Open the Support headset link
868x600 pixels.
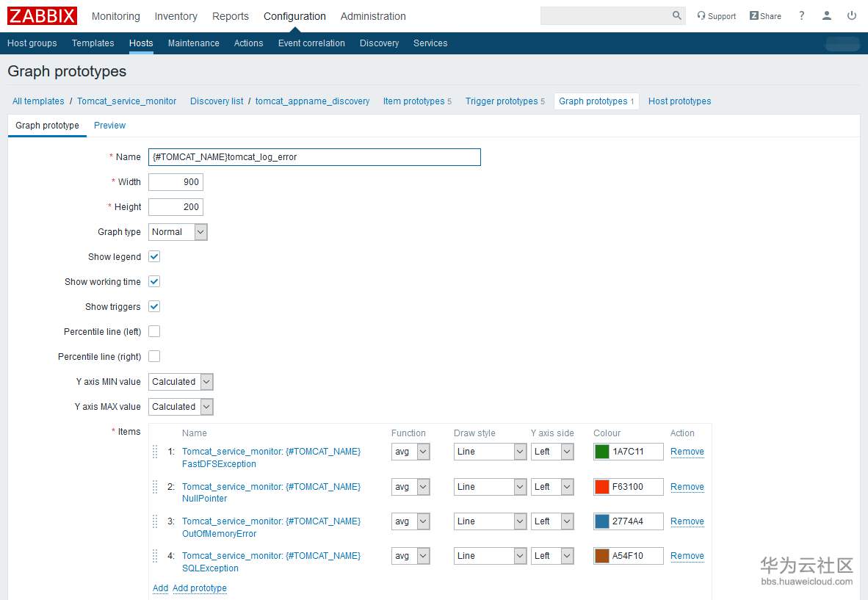716,16
